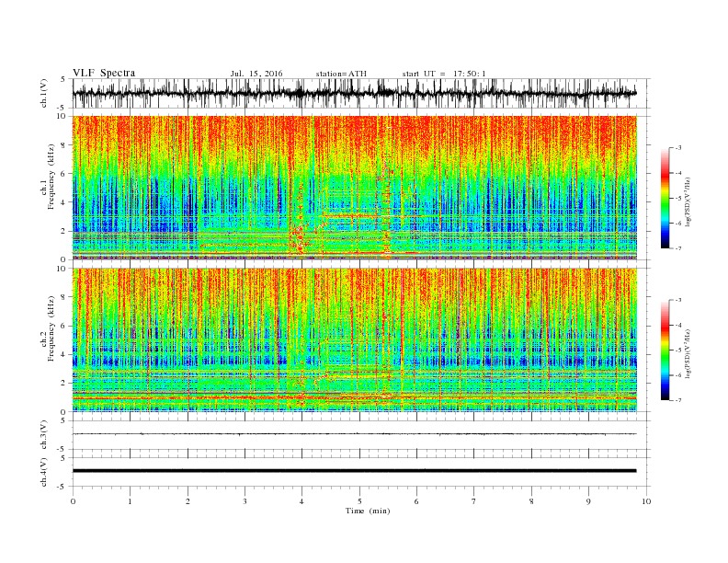Click the "VLF Spectra" title text
Image resolution: width=728 pixels, height=563 pixels.
tap(104, 73)
